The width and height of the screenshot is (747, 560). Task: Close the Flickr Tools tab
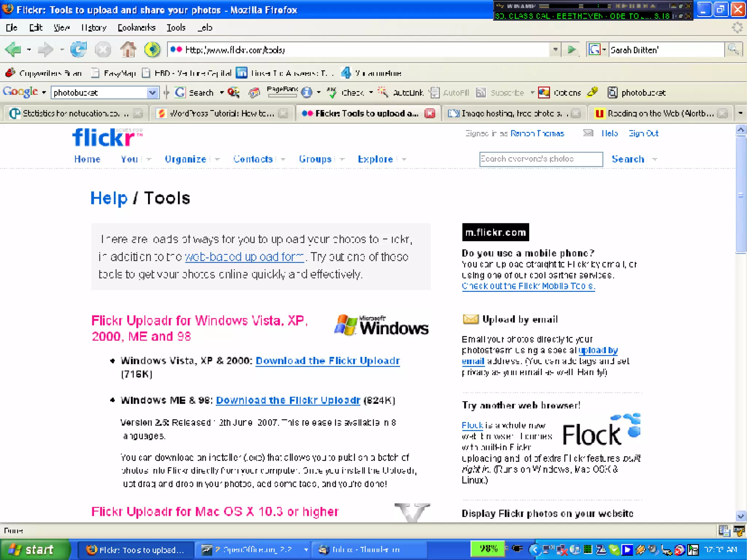(430, 113)
